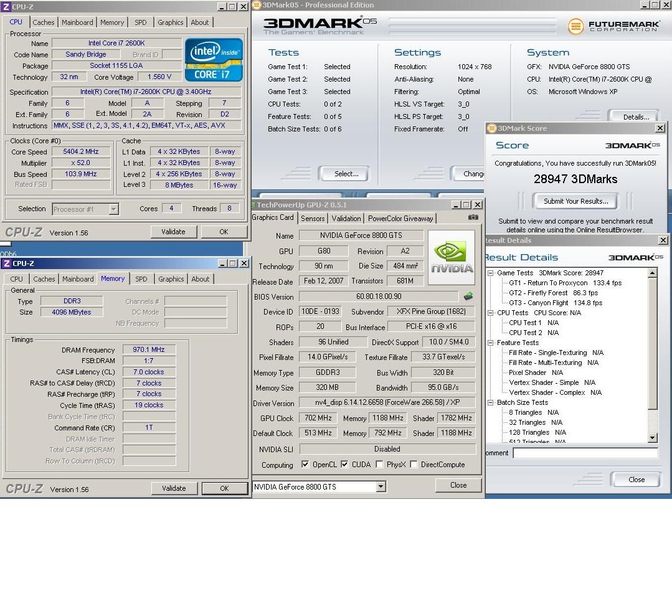Close the 3DMark Score dialog
The width and height of the screenshot is (672, 616).
(x=660, y=128)
